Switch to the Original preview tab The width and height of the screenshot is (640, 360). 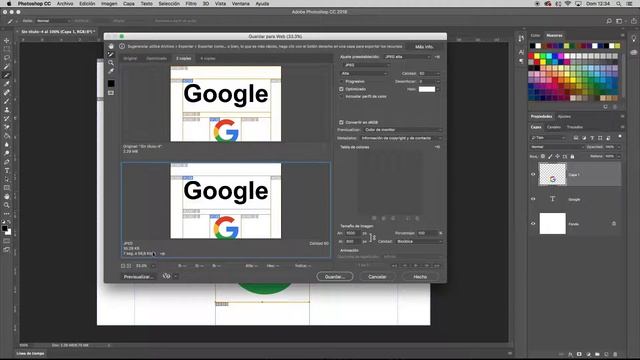[130, 58]
